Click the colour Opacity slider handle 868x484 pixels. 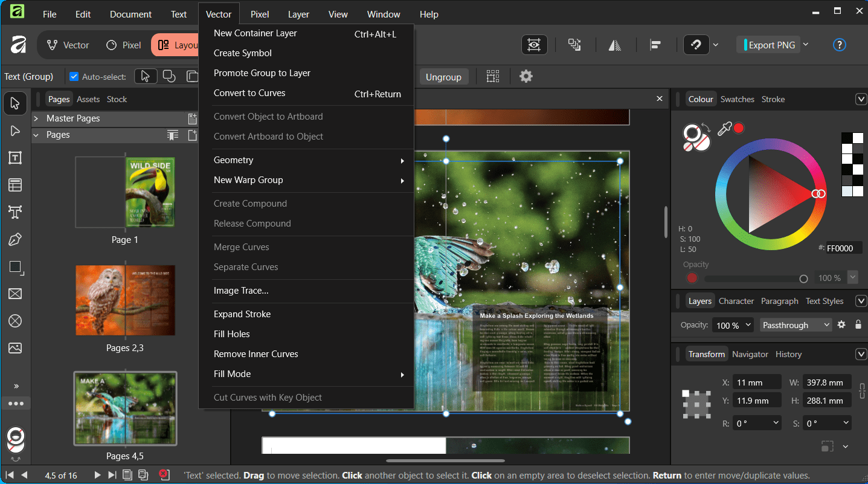(x=803, y=279)
